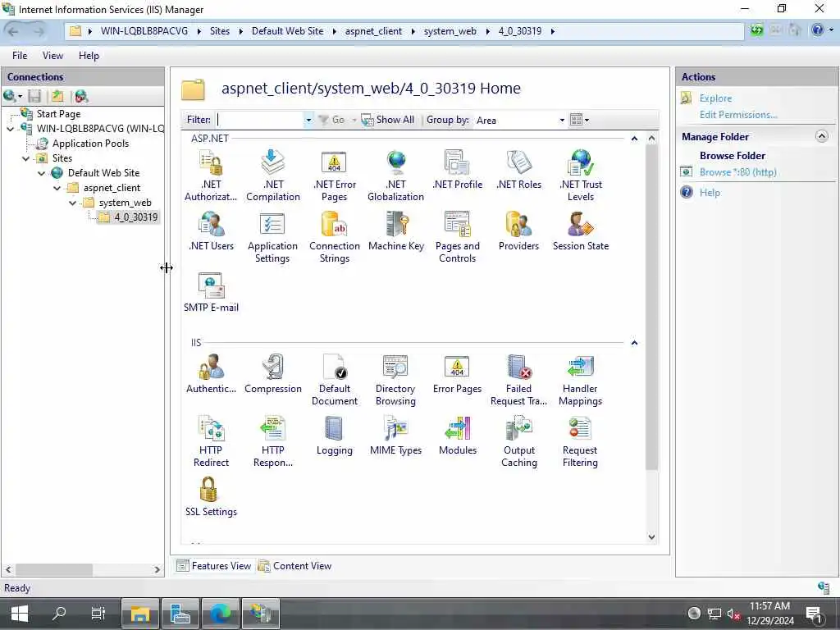840x630 pixels.
Task: Collapse the Sites tree node
Action: pyautogui.click(x=25, y=158)
